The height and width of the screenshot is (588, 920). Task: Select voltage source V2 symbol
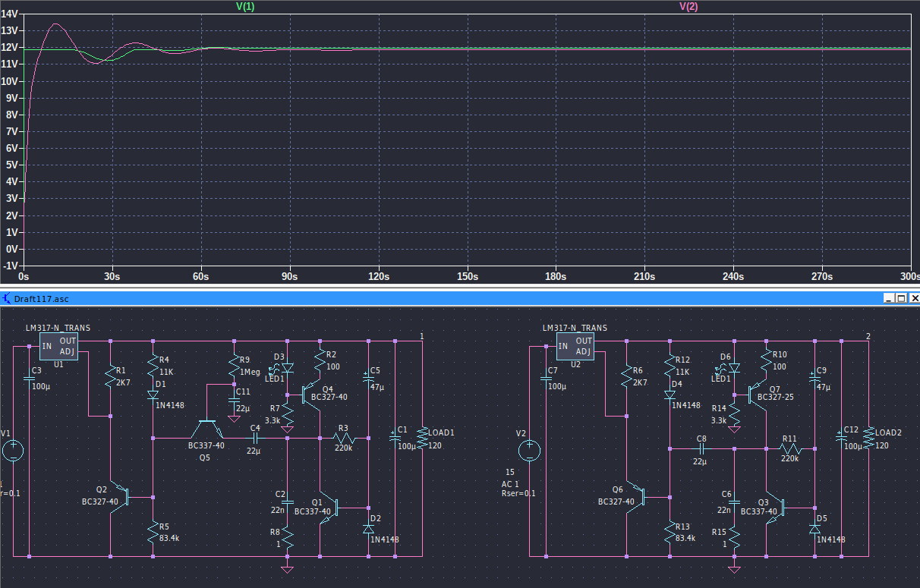point(529,452)
